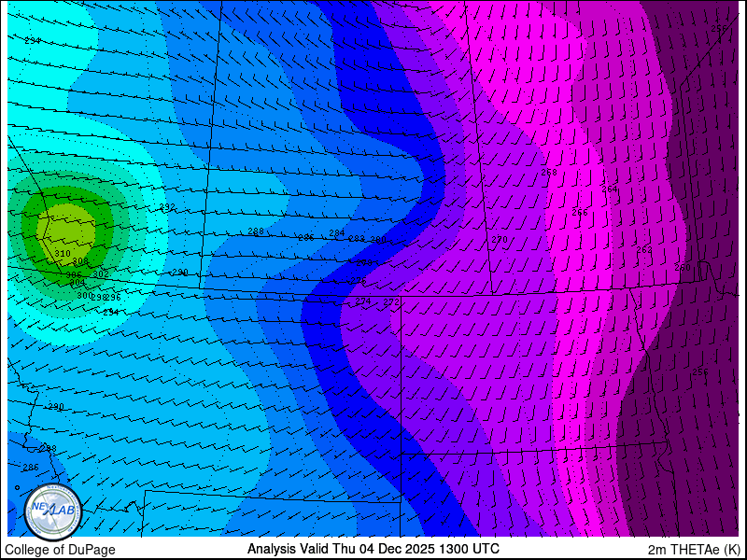Click the 284 contour label
The width and height of the screenshot is (747, 560).
[337, 233]
